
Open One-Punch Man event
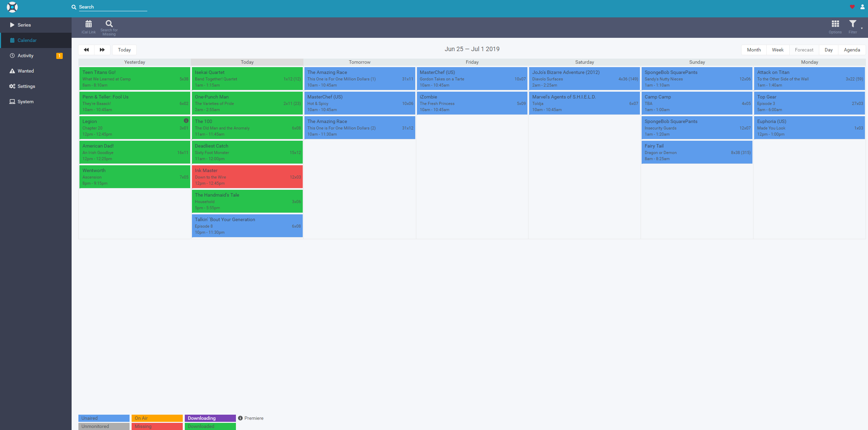pyautogui.click(x=247, y=103)
